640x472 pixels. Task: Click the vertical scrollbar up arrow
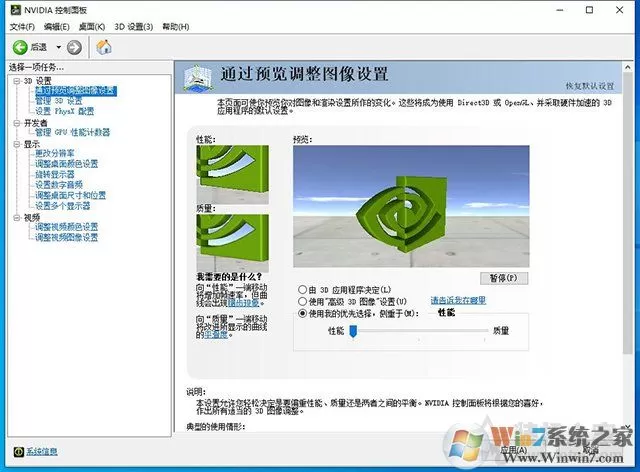tap(627, 67)
